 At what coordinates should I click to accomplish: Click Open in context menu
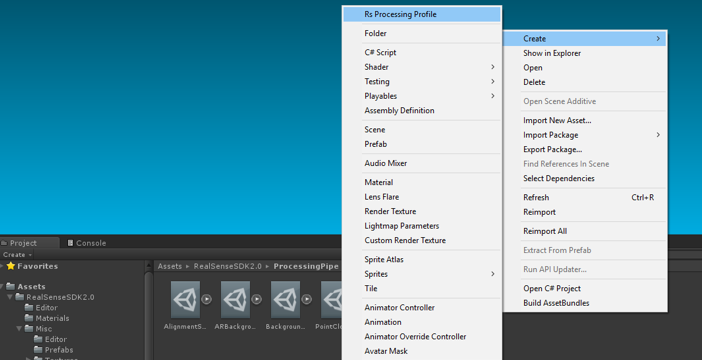pos(585,68)
